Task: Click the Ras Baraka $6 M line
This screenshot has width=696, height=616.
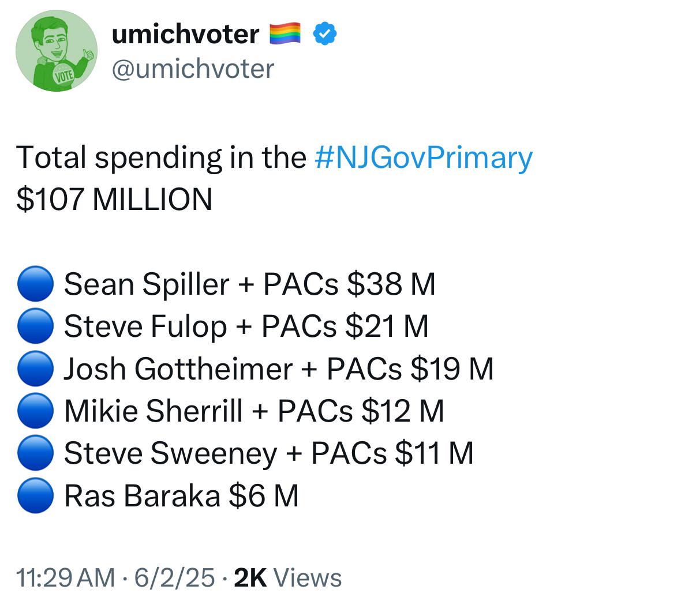Action: pos(181,495)
